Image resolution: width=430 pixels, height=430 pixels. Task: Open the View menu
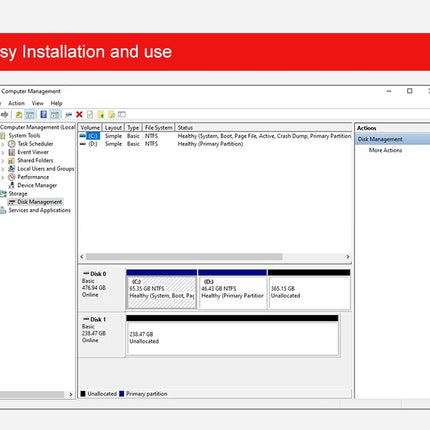38,103
